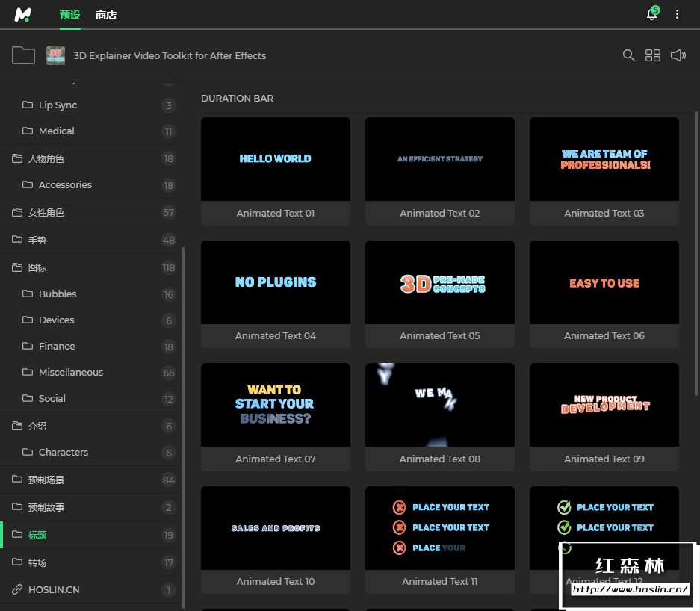Click the Motion Factory logo icon
700x611 pixels.
click(22, 14)
